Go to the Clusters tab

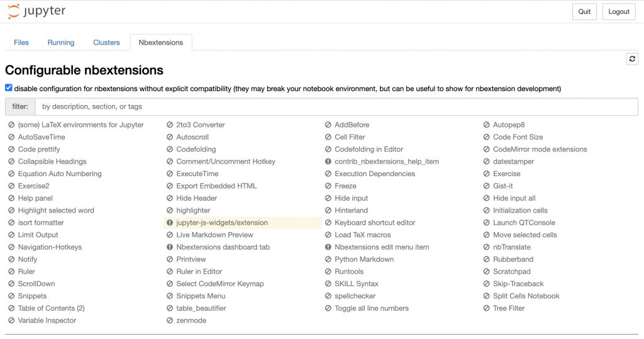(106, 42)
